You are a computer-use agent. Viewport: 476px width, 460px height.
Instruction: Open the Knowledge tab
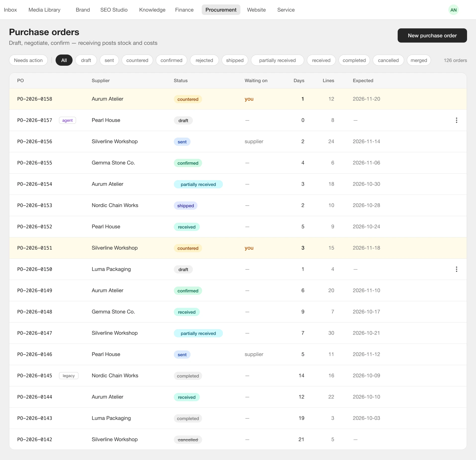tap(152, 10)
